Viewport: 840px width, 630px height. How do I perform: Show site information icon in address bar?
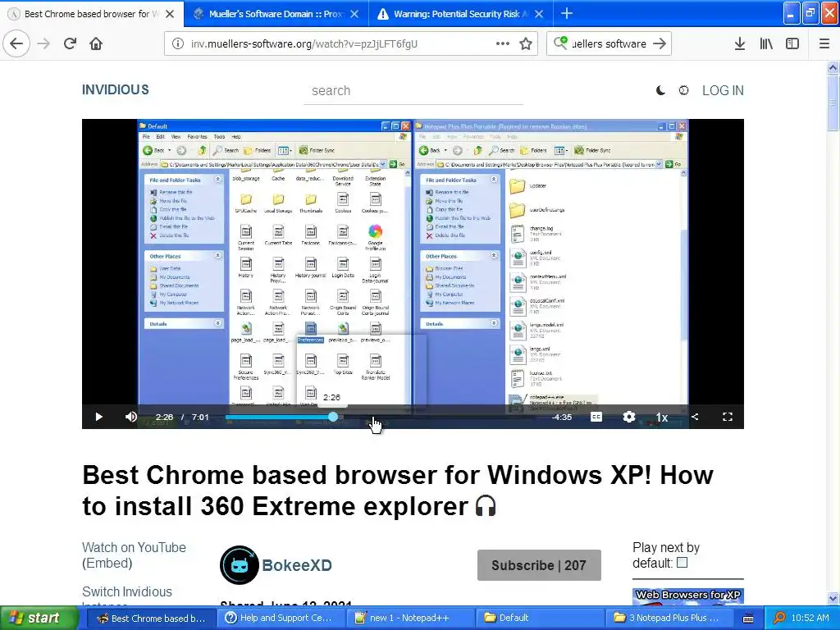pyautogui.click(x=178, y=44)
